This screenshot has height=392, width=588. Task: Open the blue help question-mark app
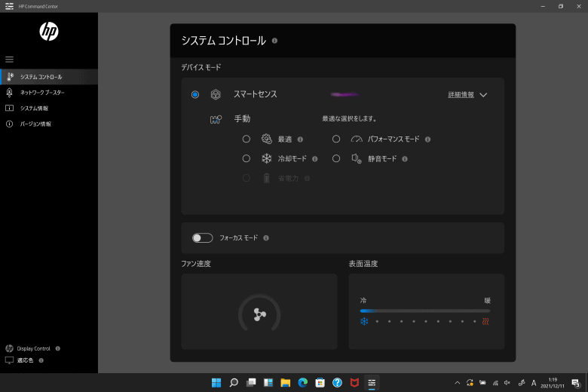337,383
